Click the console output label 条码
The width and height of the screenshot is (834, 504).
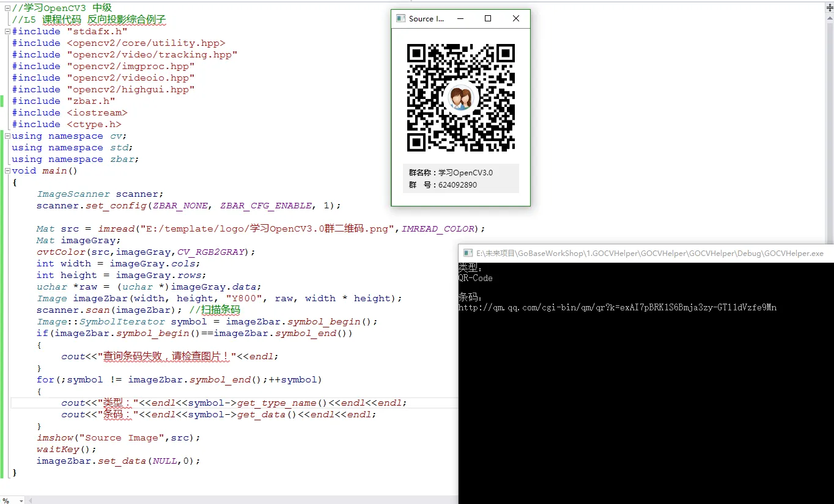pos(470,297)
